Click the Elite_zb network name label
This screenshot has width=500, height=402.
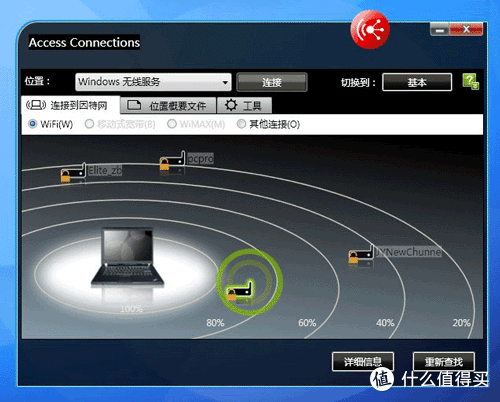point(105,171)
